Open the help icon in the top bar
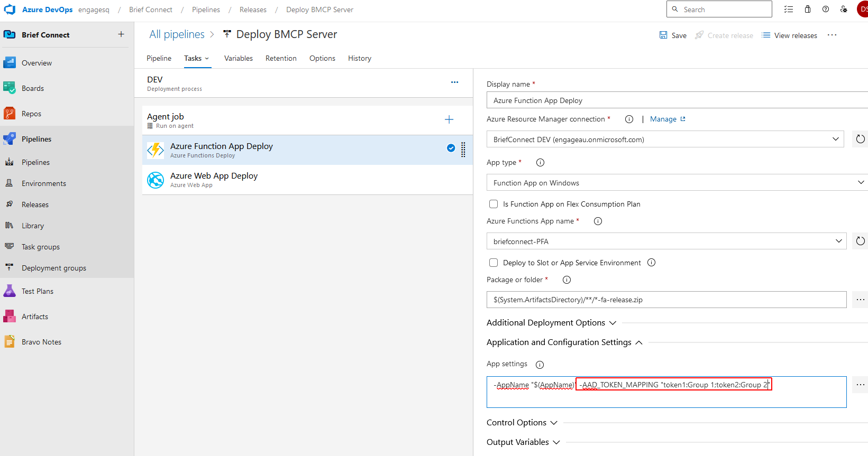The height and width of the screenshot is (456, 868). click(x=825, y=10)
